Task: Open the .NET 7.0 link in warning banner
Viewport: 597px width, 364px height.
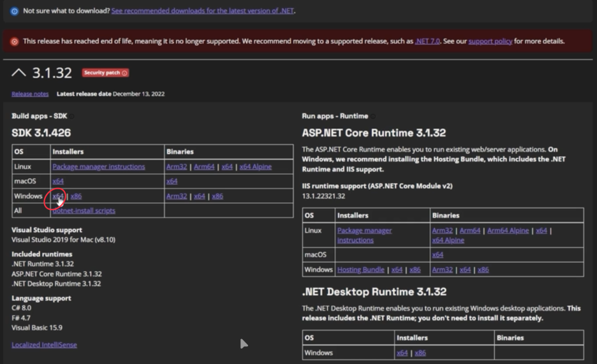Action: [427, 41]
